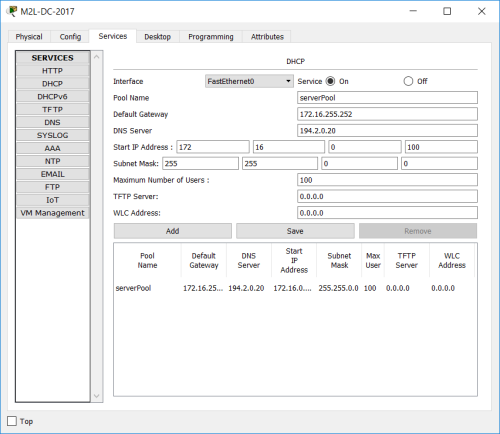Maximize the M2L-DC-2017 window
Screen dimensions: 500x434
pos(447,11)
